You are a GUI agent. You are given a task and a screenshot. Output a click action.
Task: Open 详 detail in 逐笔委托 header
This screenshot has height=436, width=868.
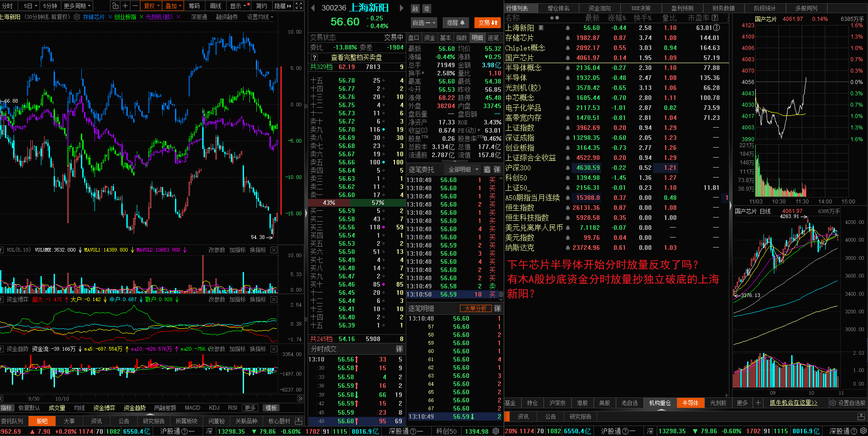(x=497, y=169)
